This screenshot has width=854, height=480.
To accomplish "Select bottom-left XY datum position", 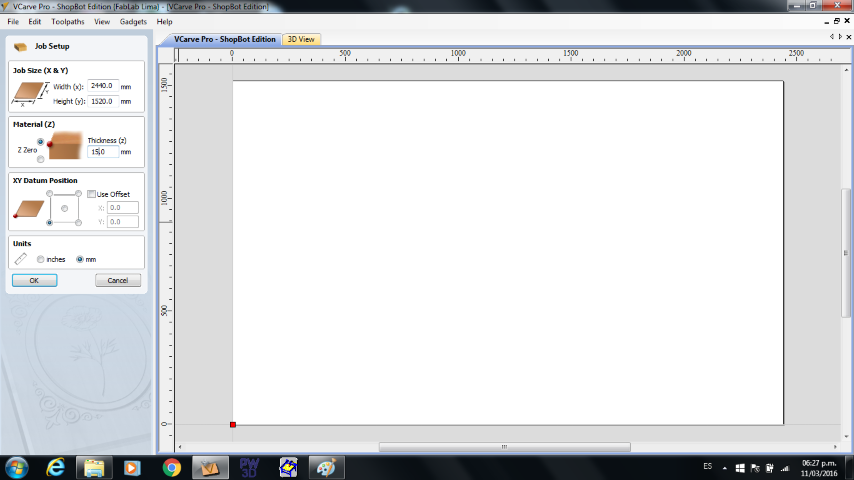I will coord(50,223).
